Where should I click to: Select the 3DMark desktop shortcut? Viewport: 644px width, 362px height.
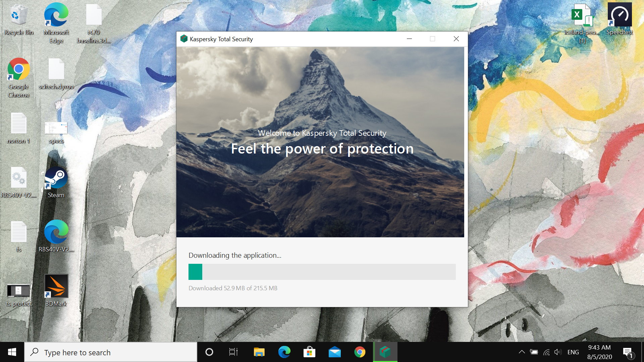(56, 290)
